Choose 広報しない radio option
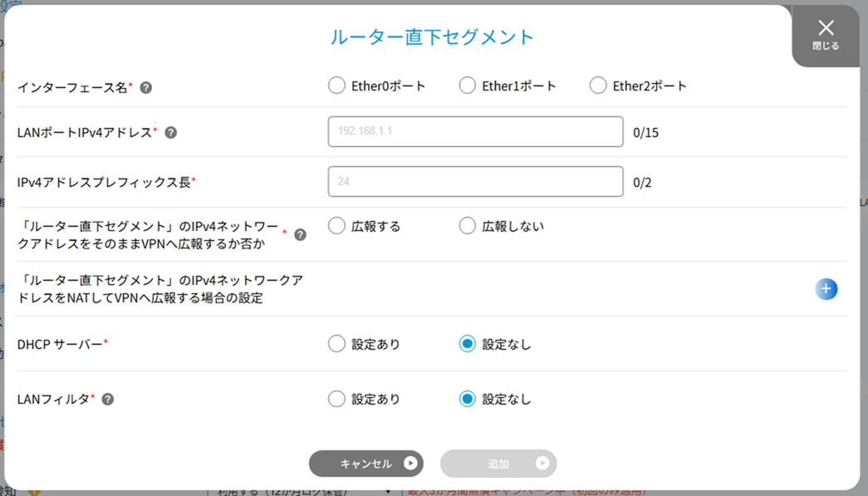This screenshot has height=496, width=868. pyautogui.click(x=468, y=226)
